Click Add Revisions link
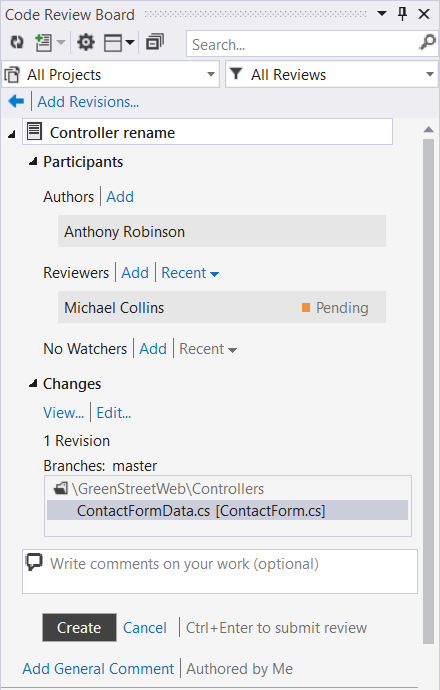440x690 pixels. coord(88,102)
